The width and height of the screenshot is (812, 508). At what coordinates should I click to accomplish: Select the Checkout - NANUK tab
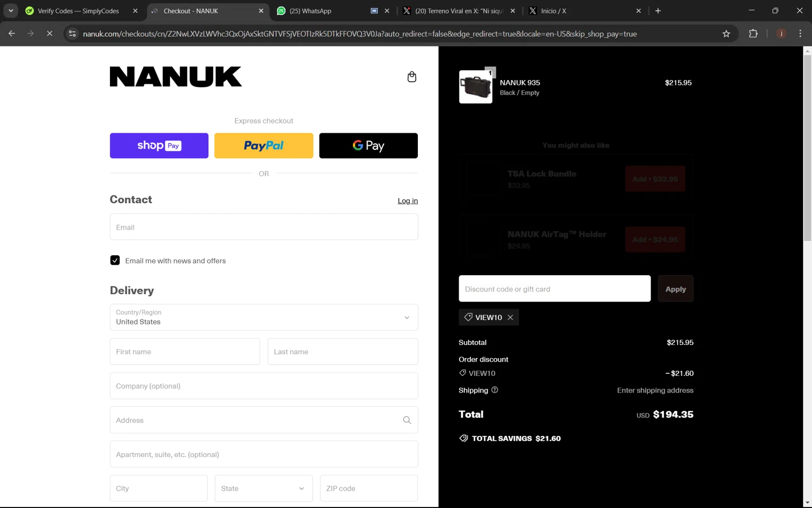coord(207,11)
